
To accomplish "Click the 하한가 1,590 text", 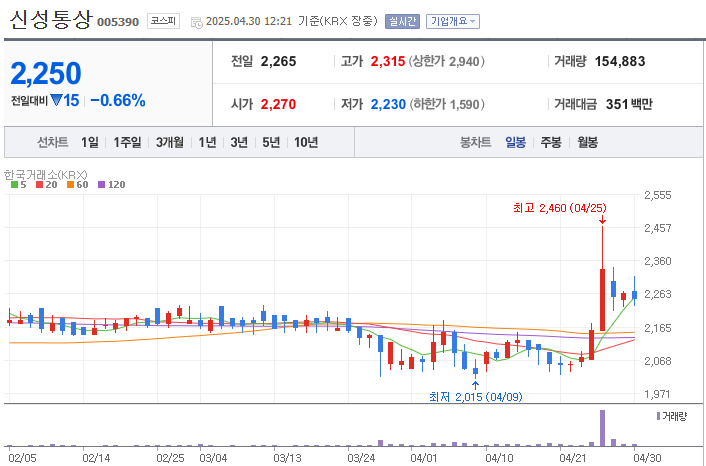I will point(447,104).
